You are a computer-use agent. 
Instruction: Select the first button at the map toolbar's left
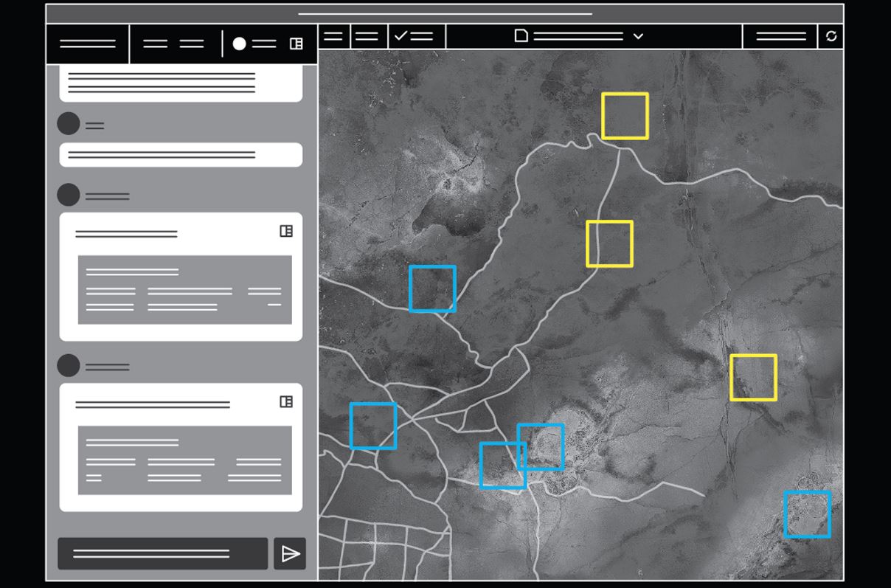[333, 36]
